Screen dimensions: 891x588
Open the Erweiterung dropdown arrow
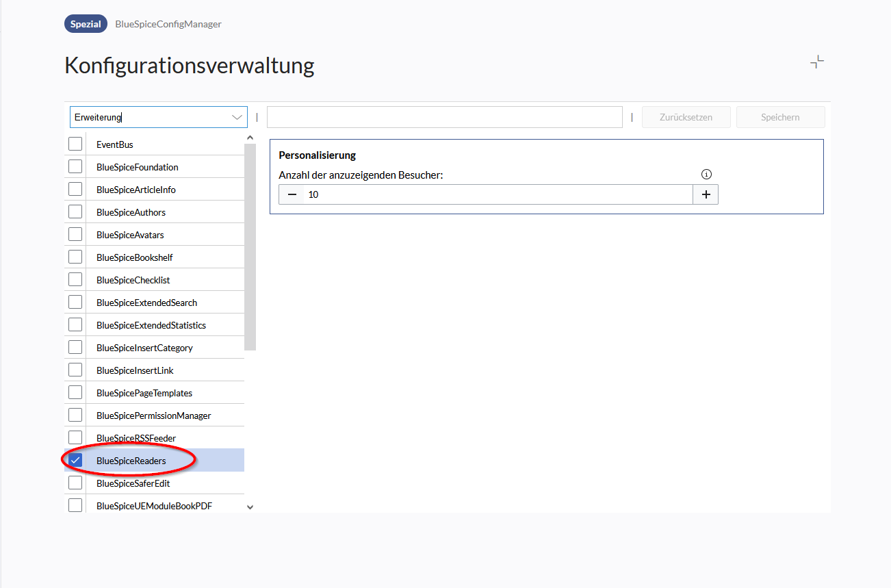[237, 117]
